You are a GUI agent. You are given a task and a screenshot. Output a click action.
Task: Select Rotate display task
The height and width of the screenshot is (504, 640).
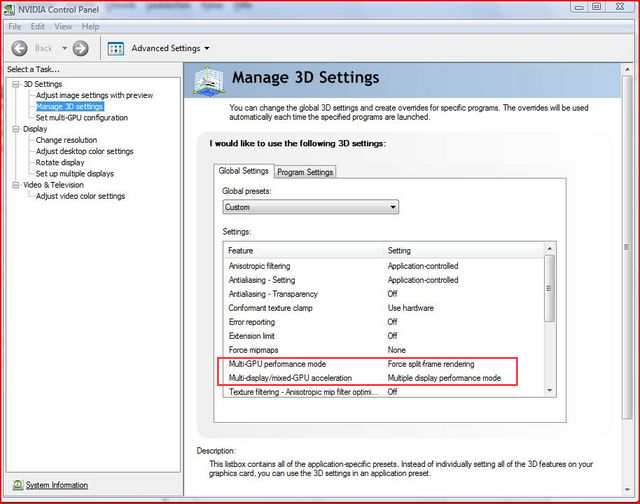click(60, 162)
